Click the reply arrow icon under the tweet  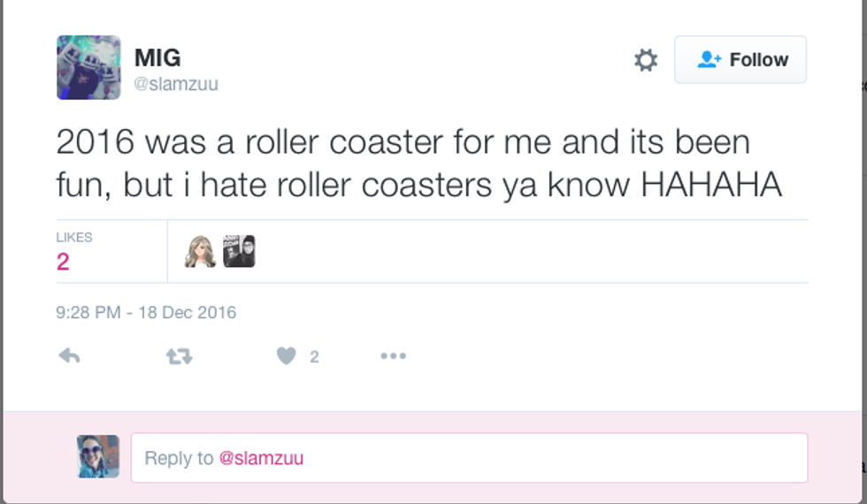click(69, 356)
